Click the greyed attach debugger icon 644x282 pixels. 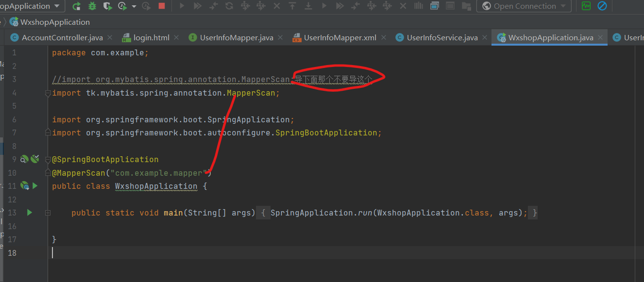[146, 6]
